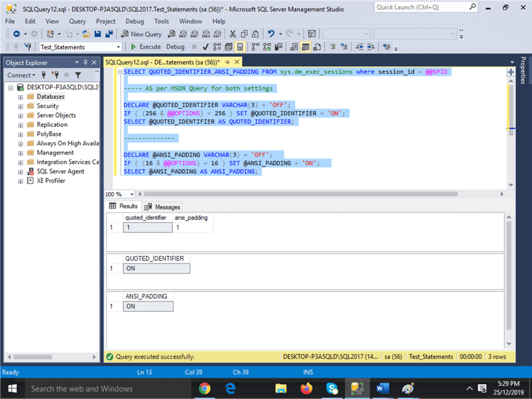Click Uncomment Selected Lines icon

point(344,47)
